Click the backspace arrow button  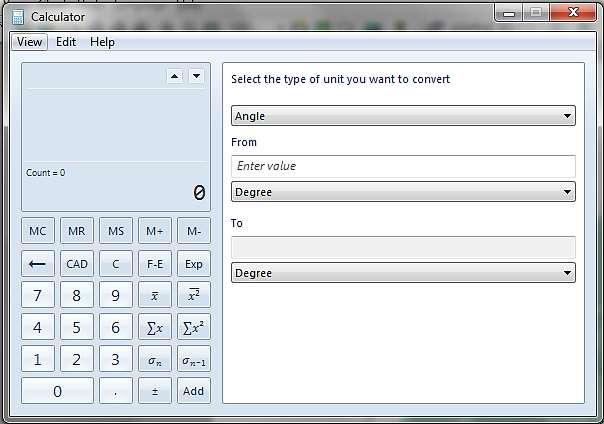click(x=38, y=264)
